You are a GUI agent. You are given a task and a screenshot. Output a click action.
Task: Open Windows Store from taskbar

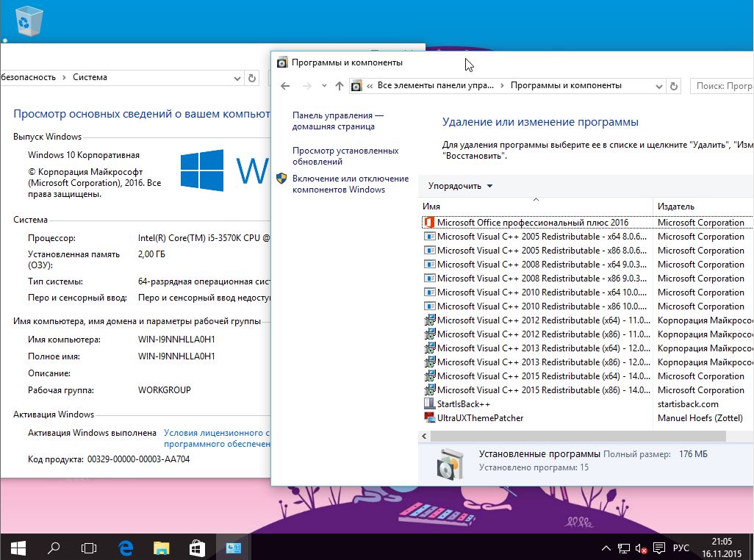[197, 548]
